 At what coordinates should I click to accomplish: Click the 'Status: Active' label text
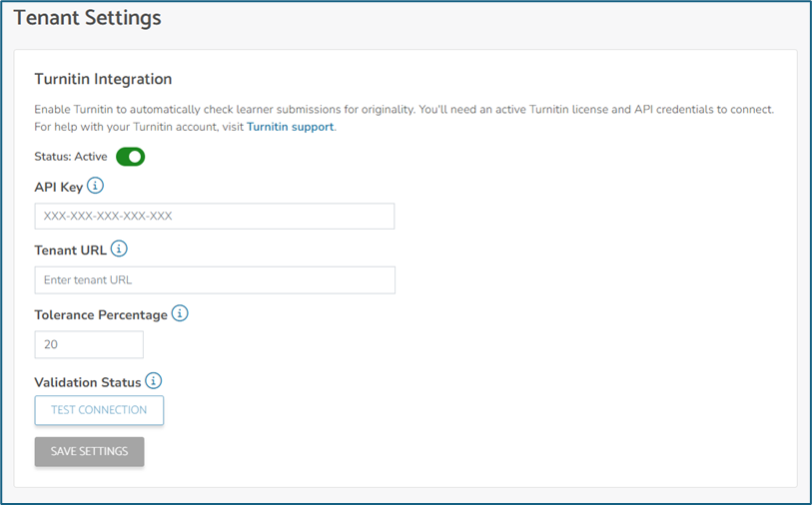(72, 157)
